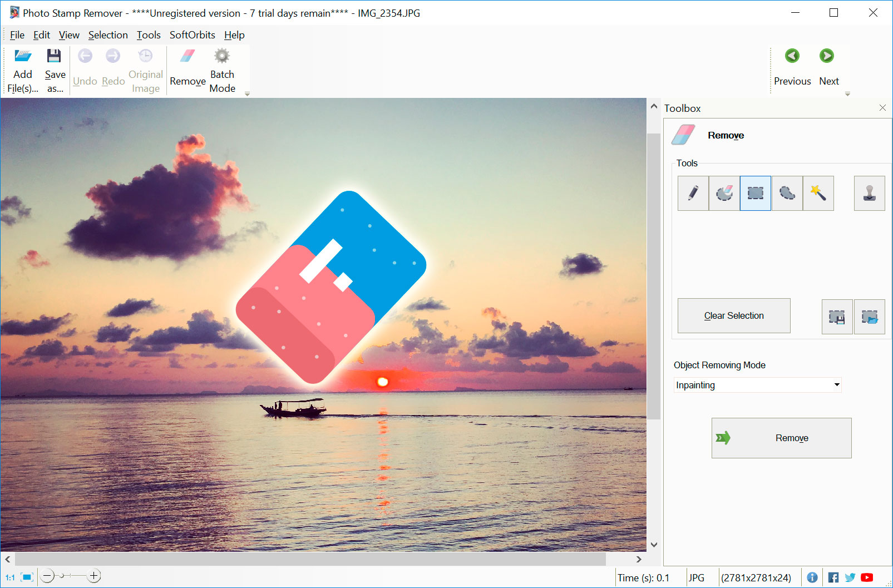Save the current selection to file
Screen dimensions: 893x588
pos(836,317)
